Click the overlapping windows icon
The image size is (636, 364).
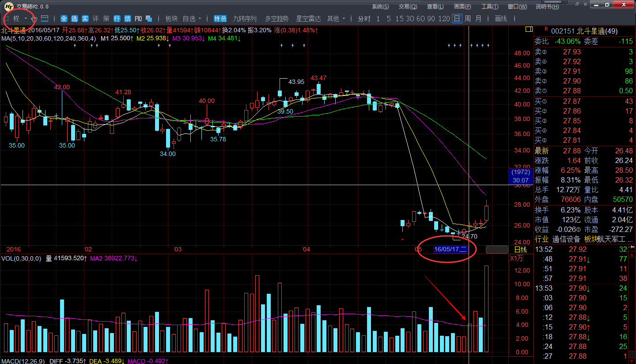(x=149, y=19)
